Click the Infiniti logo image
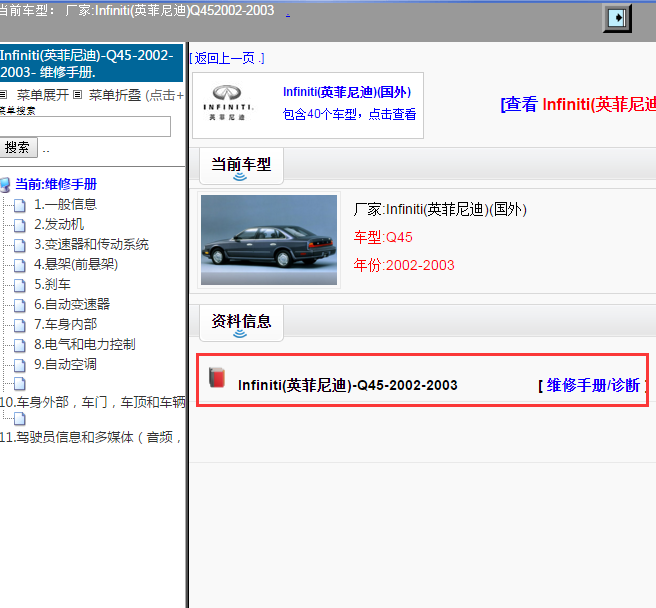Screen dimensions: 656x608 click(x=228, y=103)
